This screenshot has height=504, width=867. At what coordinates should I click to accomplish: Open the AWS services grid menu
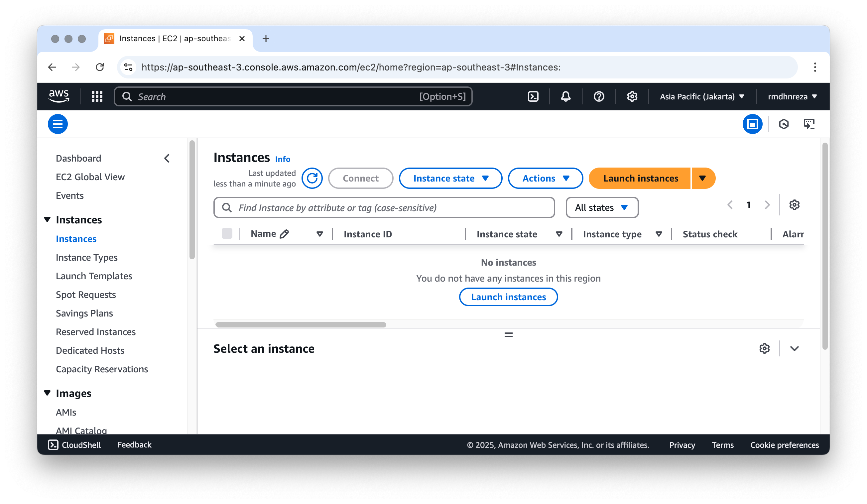97,97
